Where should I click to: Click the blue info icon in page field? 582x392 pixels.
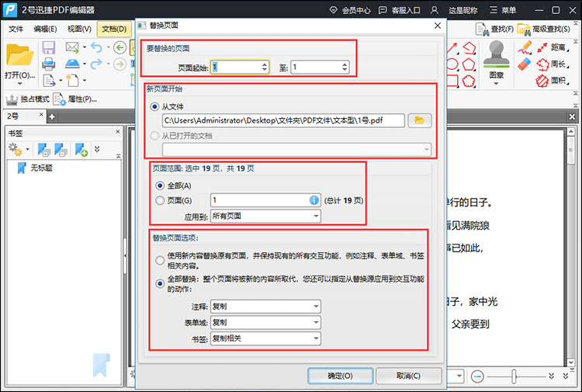[314, 200]
